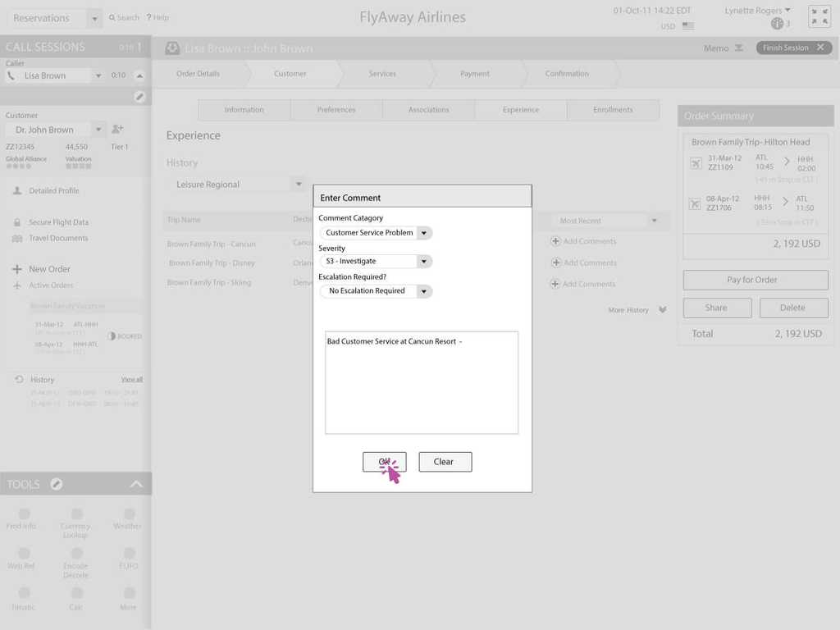
Task: Open the Comment Category dropdown
Action: [x=423, y=233]
